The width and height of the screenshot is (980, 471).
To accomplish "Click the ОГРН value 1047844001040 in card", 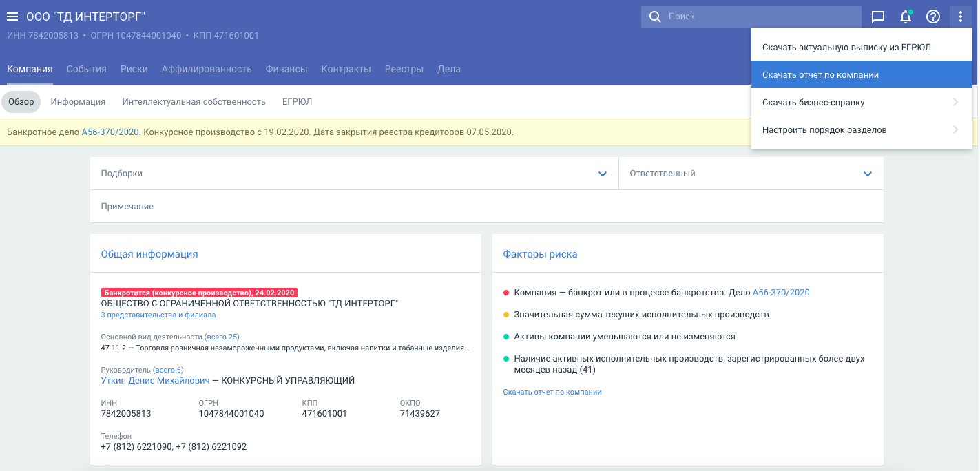I will [231, 414].
